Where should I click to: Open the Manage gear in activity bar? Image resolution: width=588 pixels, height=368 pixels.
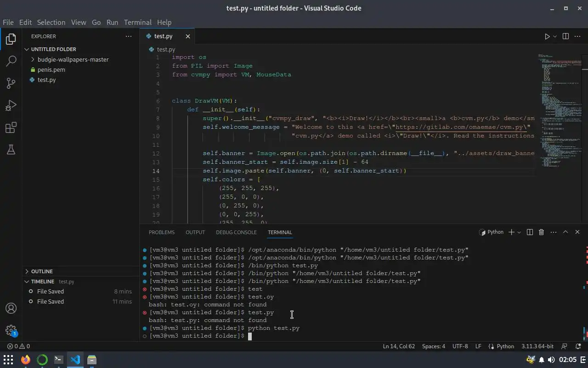coord(11,330)
